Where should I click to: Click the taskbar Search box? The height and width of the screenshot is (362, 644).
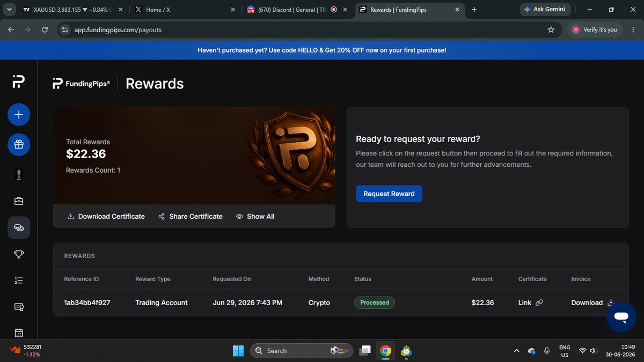click(x=302, y=351)
